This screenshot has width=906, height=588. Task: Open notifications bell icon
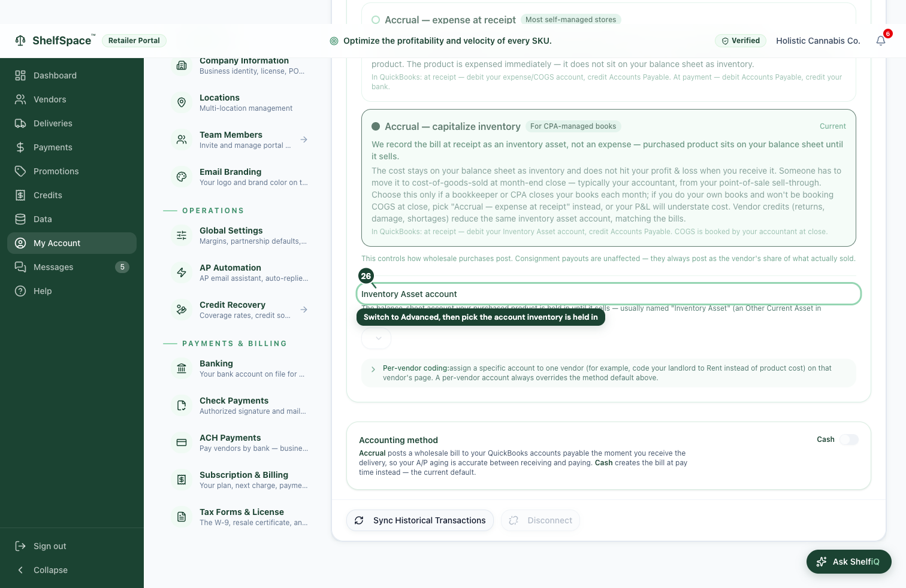(x=880, y=41)
